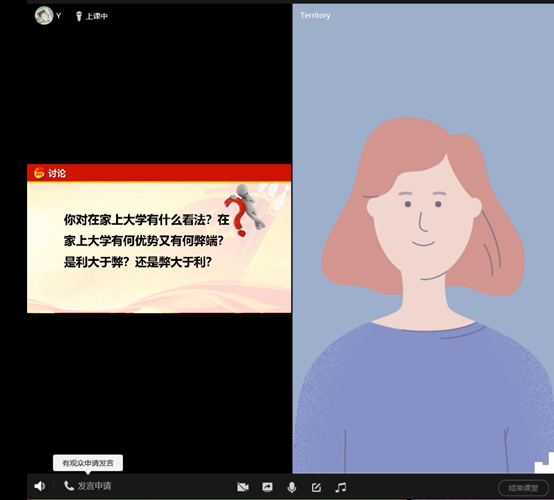Click the 上课中 status text
This screenshot has width=554, height=500.
(x=97, y=16)
